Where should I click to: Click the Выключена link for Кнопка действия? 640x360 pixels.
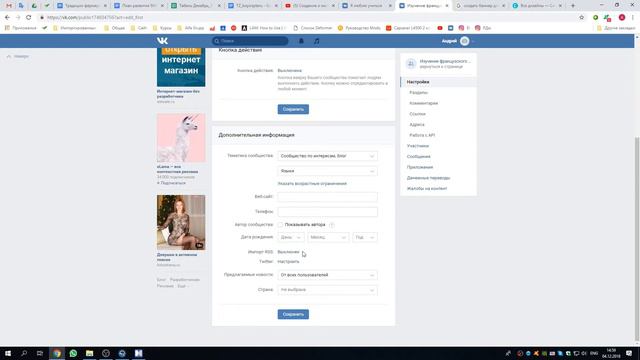(289, 71)
